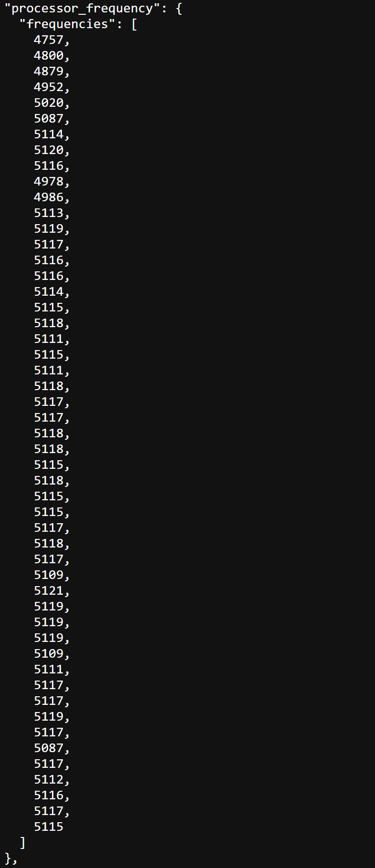Viewport: 375px width, 868px height.
Task: Click the last value 5115 without comma
Action: point(49,827)
